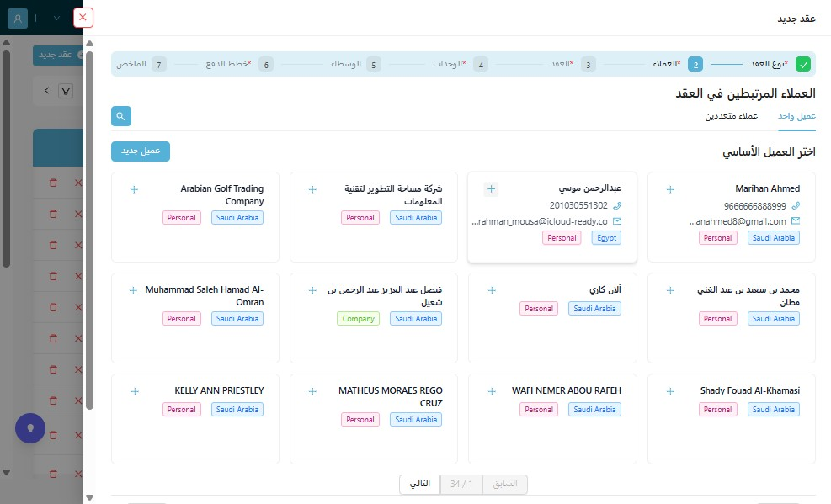Click page indicator 1 / 34

pyautogui.click(x=461, y=484)
